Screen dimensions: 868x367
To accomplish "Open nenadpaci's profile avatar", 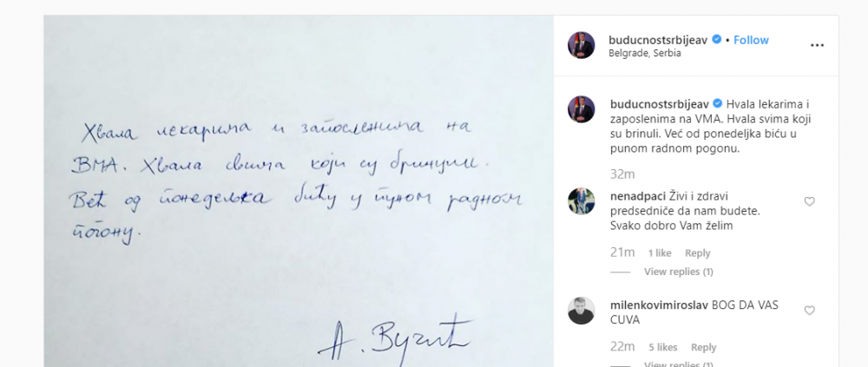I will tap(582, 201).
